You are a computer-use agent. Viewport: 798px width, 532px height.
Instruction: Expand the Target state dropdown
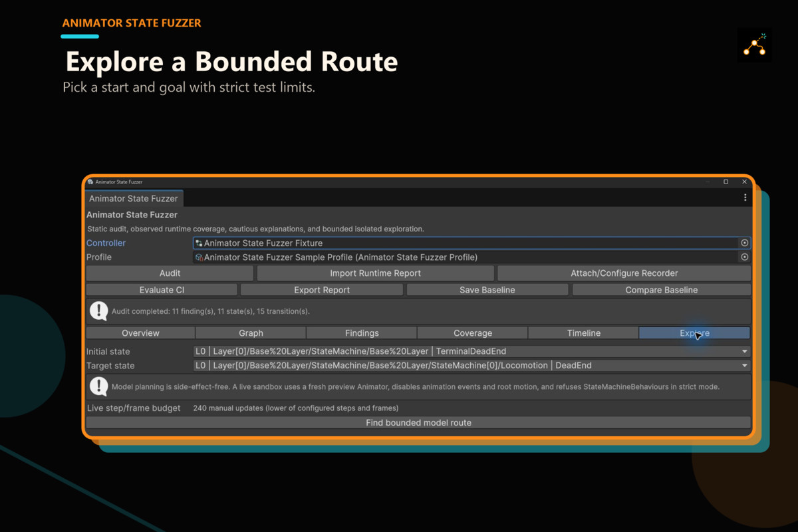tap(471, 366)
